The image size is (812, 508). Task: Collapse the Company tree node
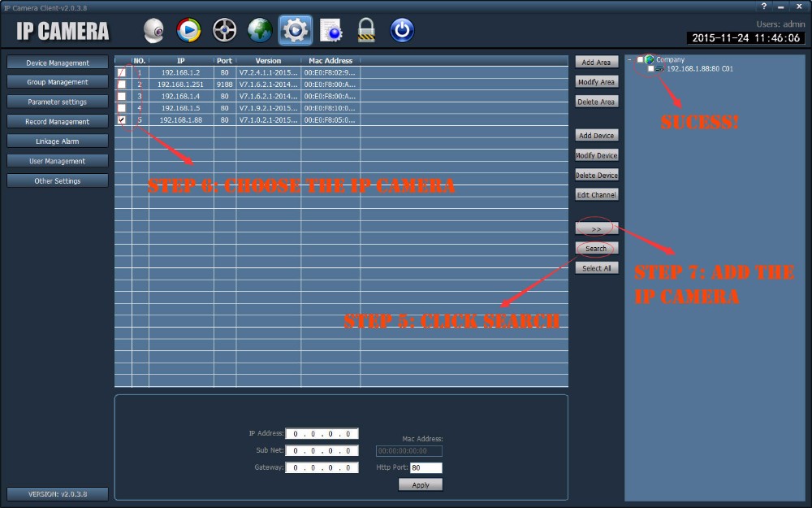[x=630, y=59]
